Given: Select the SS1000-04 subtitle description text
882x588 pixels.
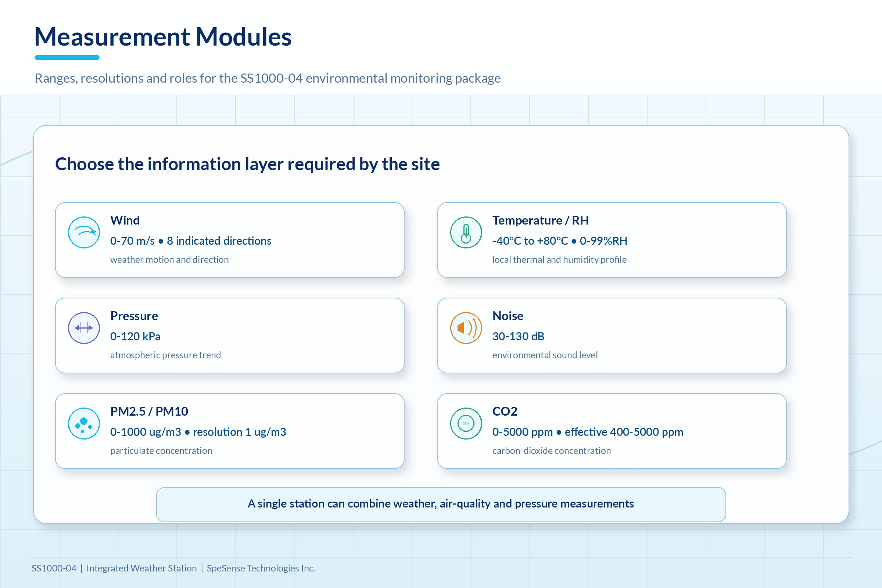Looking at the screenshot, I should click(x=268, y=78).
